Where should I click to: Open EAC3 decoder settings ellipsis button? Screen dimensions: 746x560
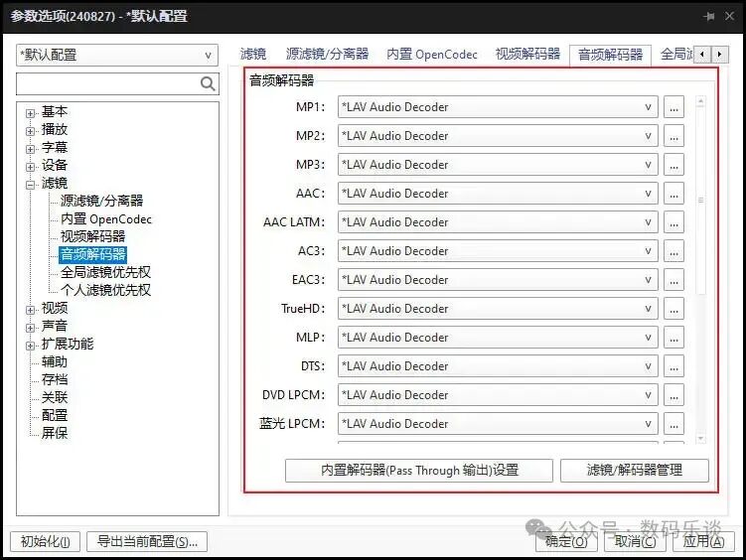coord(673,280)
